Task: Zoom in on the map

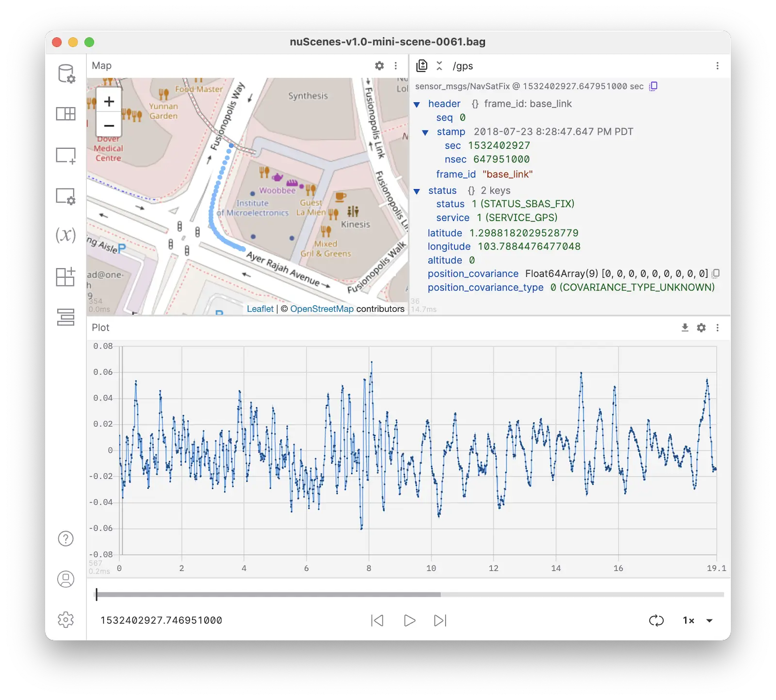Action: (109, 101)
